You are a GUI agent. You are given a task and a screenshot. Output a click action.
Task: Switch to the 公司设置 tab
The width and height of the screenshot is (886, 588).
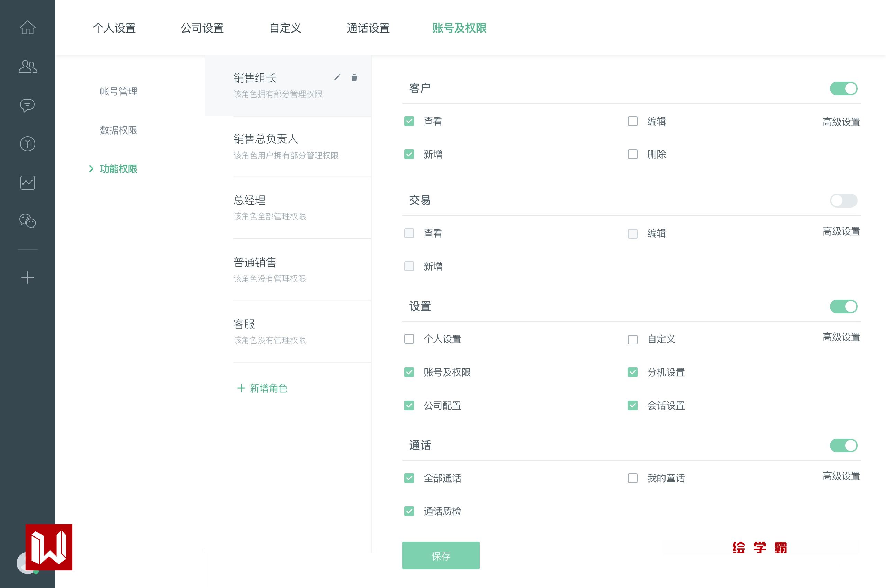[202, 28]
